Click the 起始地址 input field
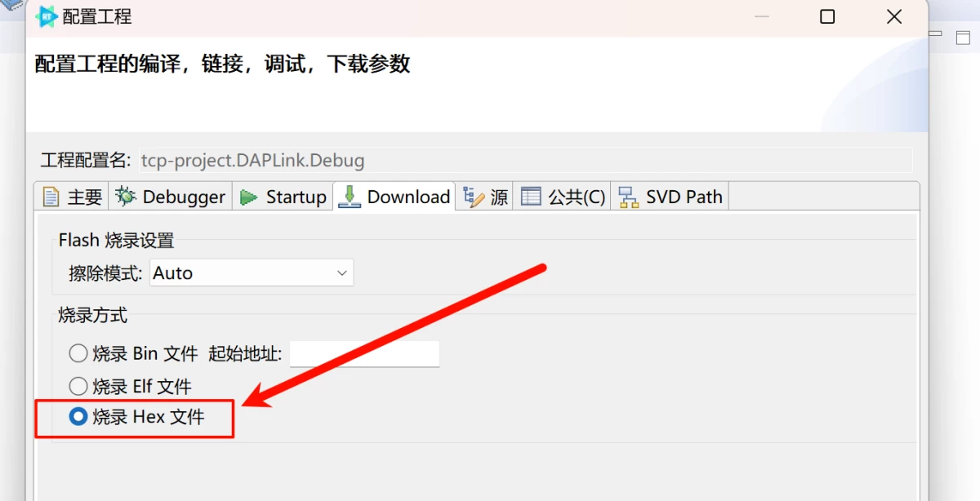This screenshot has width=980, height=501. point(364,354)
